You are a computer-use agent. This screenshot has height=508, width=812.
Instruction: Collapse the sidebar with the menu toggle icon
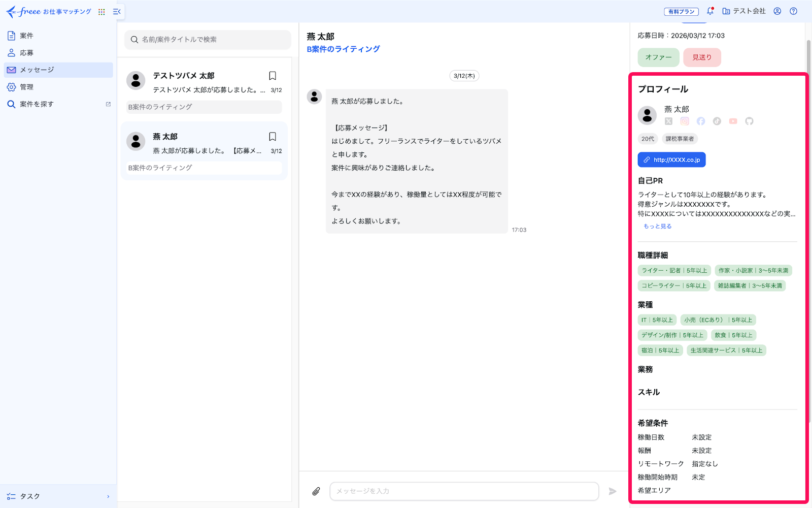coord(117,12)
